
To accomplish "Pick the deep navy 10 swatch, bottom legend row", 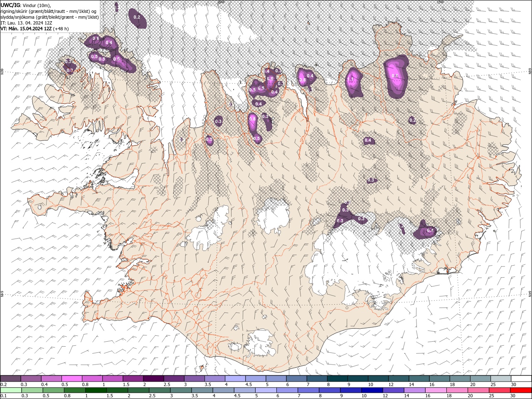I will (372, 390).
